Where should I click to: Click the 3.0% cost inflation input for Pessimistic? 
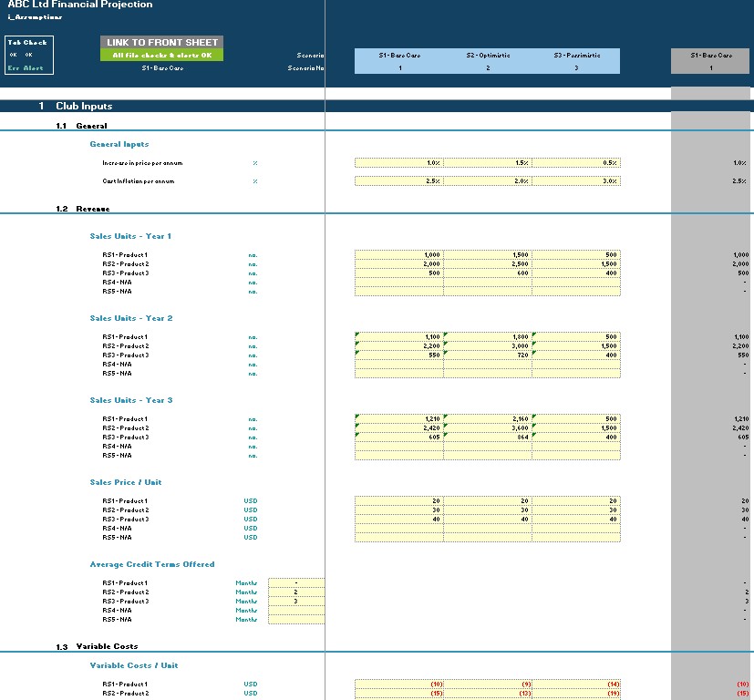(576, 181)
